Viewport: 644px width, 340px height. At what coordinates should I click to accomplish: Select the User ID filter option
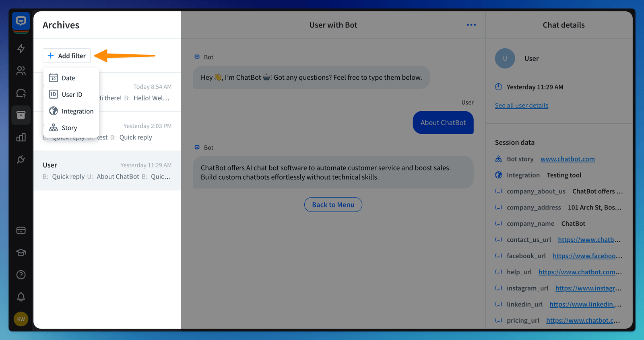pyautogui.click(x=72, y=95)
